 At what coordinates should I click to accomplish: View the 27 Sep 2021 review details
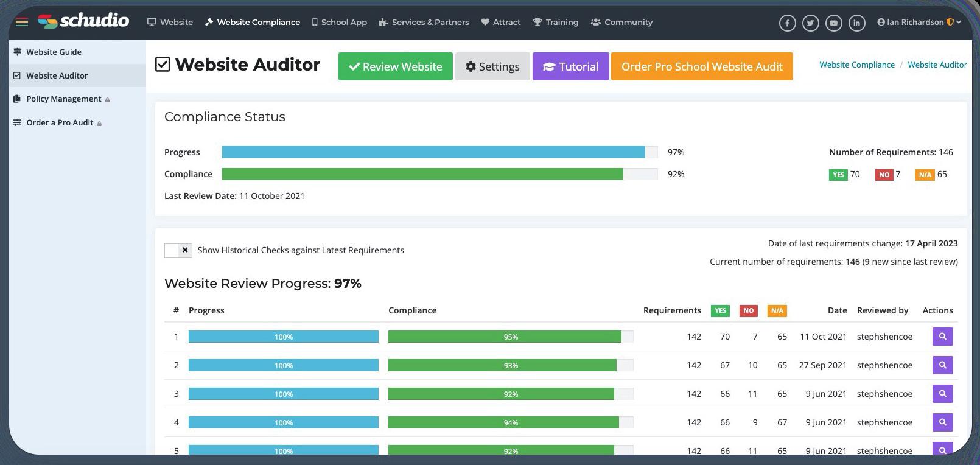click(x=942, y=365)
